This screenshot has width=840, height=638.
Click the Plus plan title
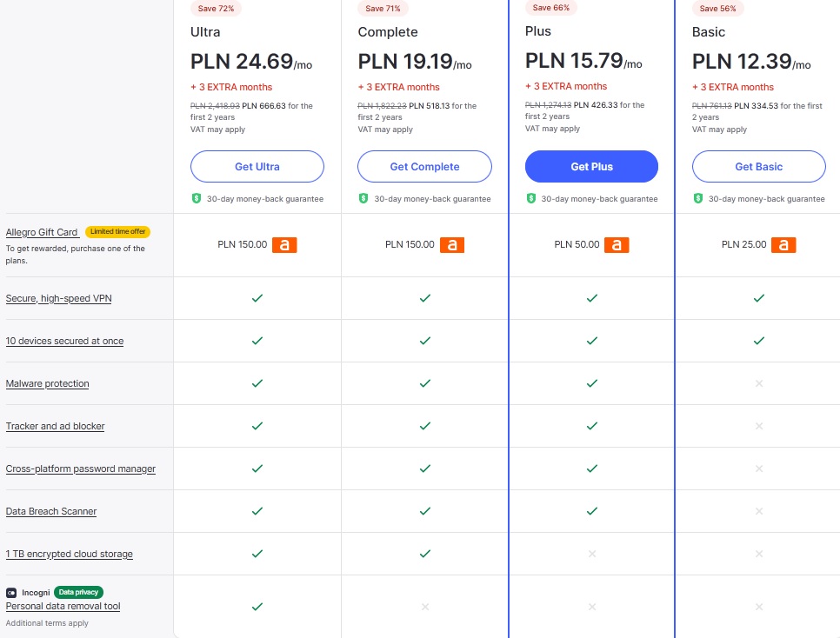coord(538,31)
